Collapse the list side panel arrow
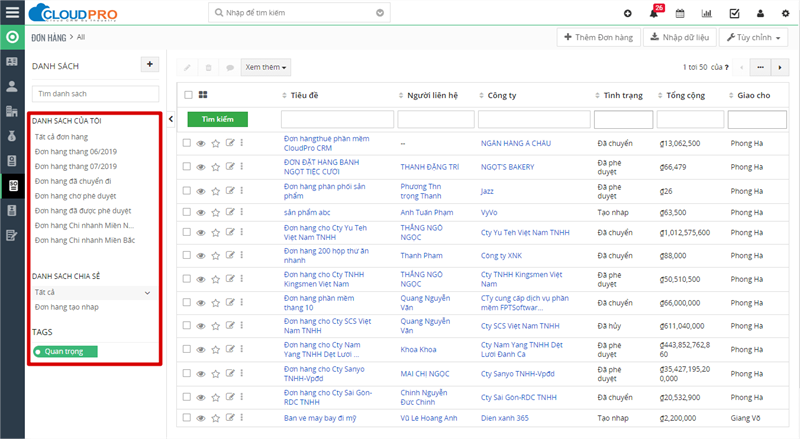 point(171,119)
